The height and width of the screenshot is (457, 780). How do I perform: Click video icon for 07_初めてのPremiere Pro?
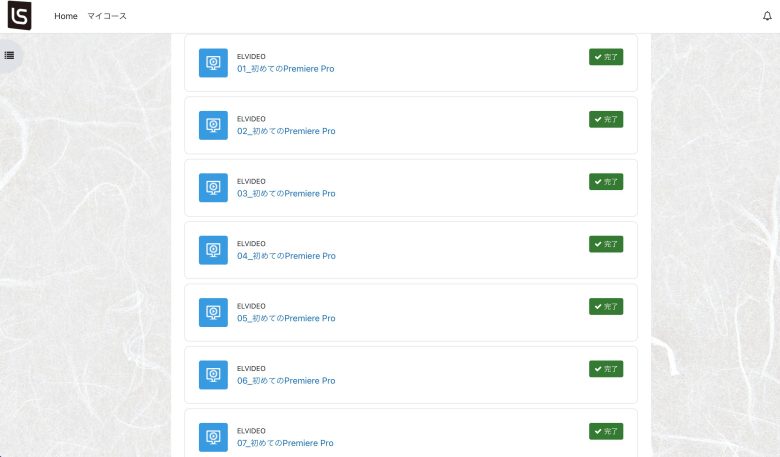(213, 437)
